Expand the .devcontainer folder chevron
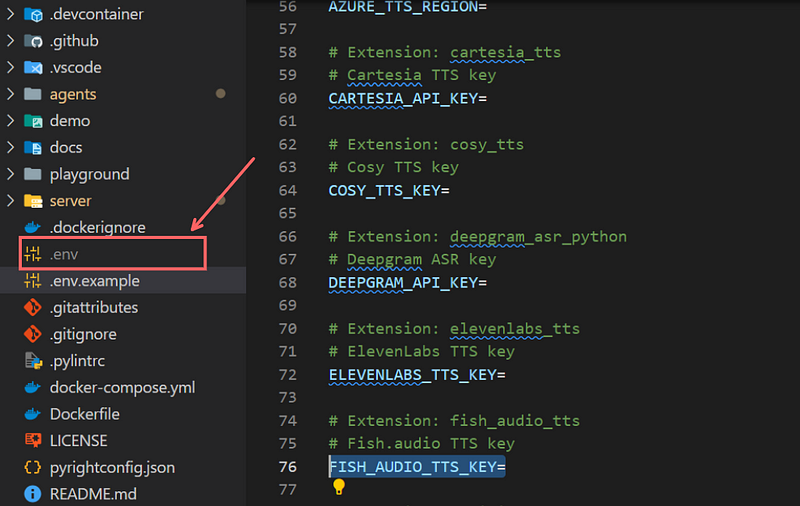The height and width of the screenshot is (506, 800). click(10, 14)
